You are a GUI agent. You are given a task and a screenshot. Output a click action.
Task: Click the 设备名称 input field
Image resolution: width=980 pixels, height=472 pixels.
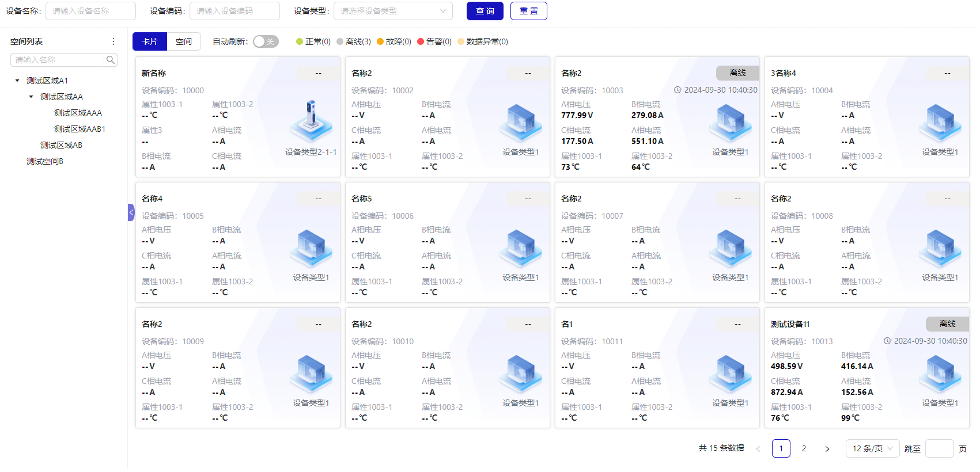tap(90, 11)
